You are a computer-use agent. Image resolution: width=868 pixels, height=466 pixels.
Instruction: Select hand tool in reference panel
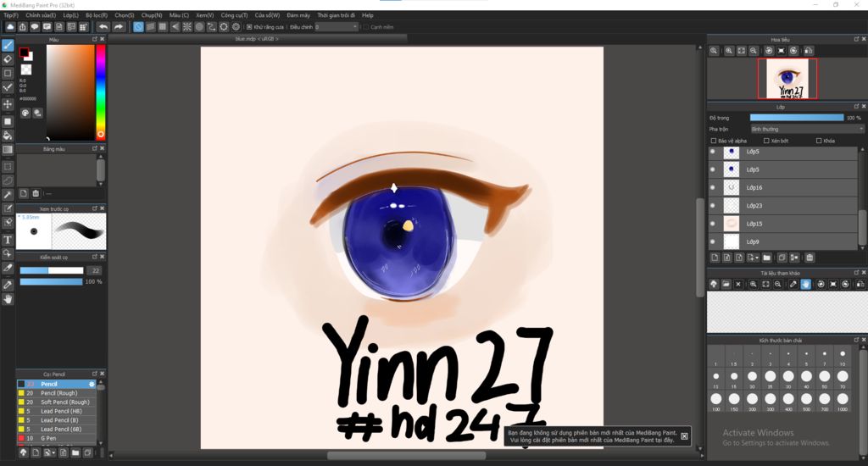pyautogui.click(x=805, y=284)
